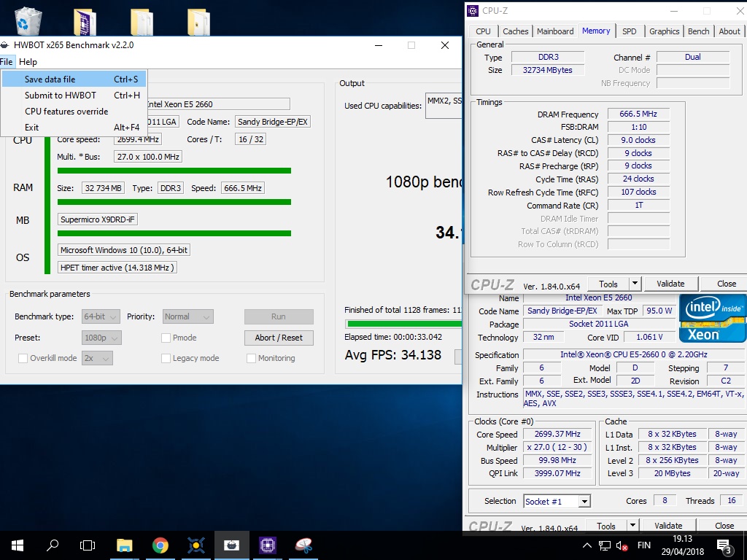The height and width of the screenshot is (560, 747).
Task: Open the yellow-blue spider app taskbar icon
Action: 196,545
